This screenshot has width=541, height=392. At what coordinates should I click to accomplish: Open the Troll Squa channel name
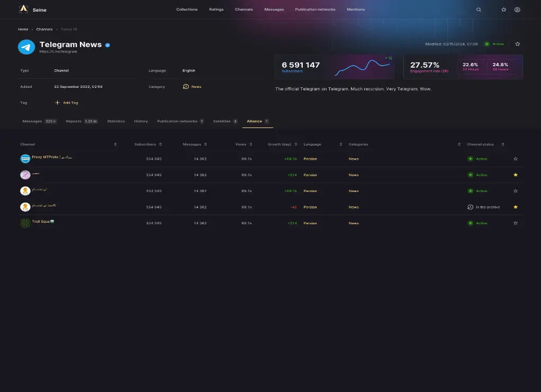(43, 221)
